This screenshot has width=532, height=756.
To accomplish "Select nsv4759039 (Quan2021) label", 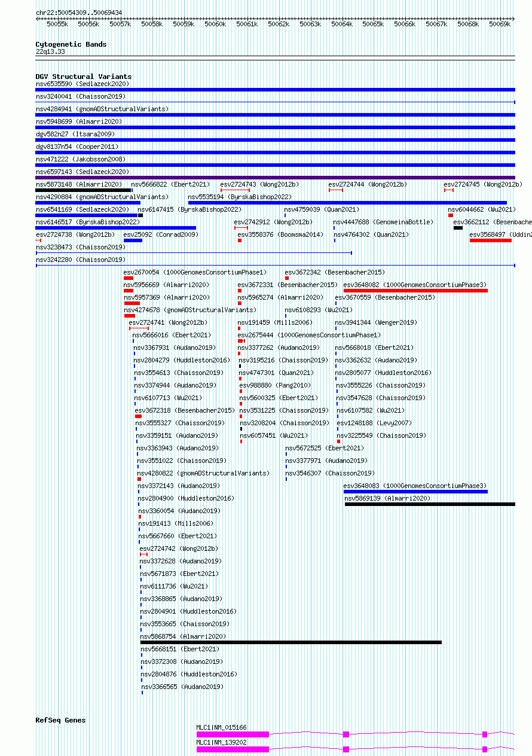I will (x=322, y=210).
